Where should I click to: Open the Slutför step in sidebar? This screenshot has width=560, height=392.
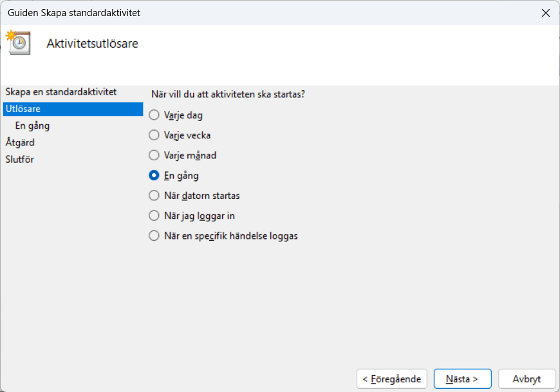(20, 159)
